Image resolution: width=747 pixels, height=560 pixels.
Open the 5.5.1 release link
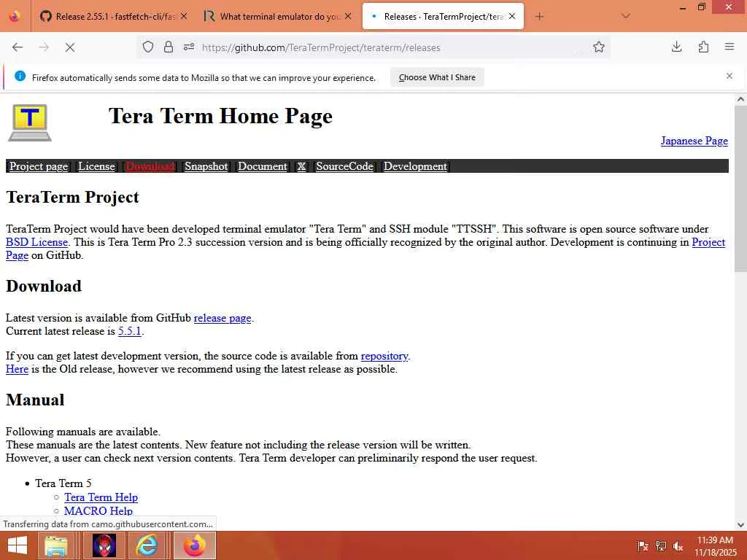130,331
